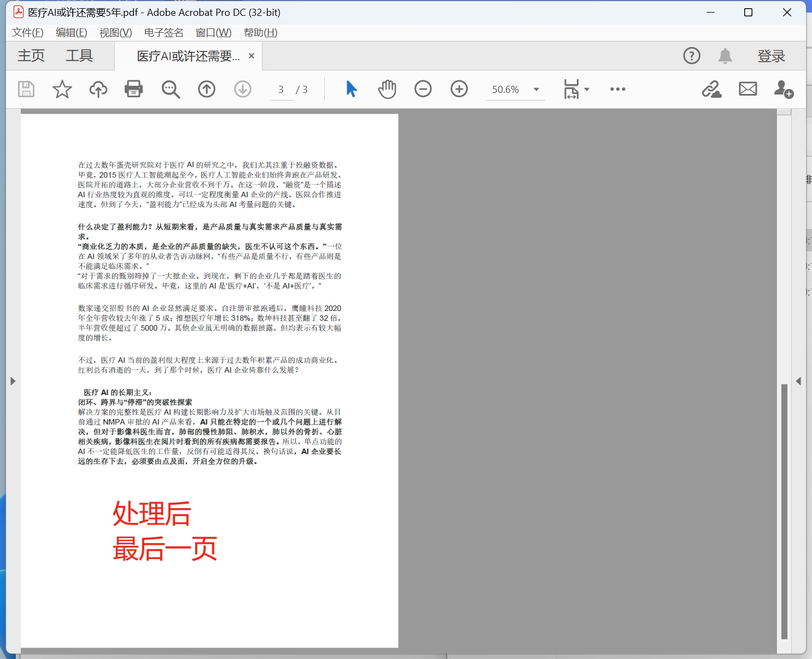
Task: Open the more tools ellipsis menu
Action: [x=617, y=89]
